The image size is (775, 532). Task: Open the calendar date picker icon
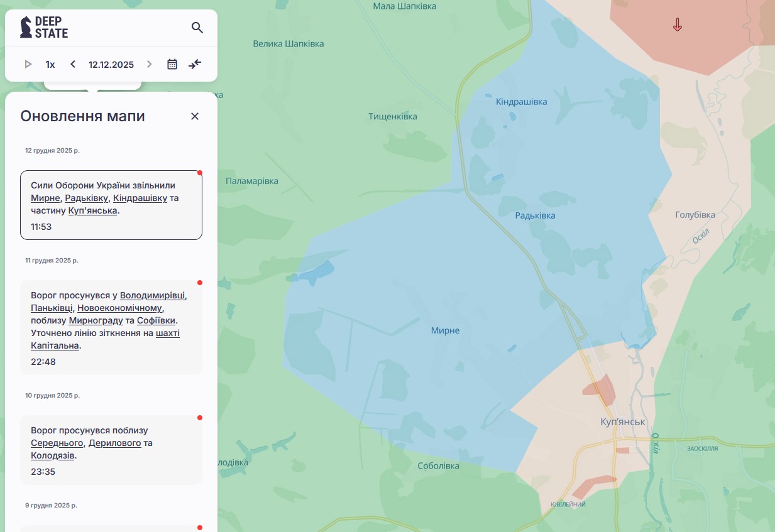[172, 64]
